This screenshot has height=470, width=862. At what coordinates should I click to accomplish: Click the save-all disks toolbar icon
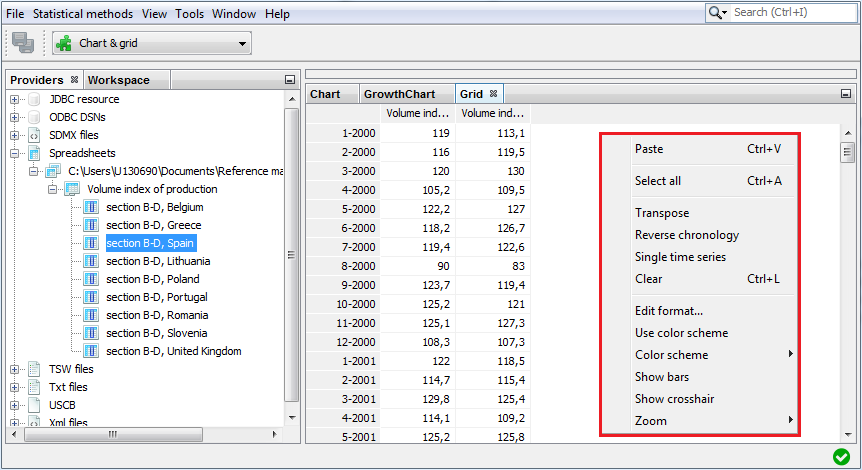[22, 43]
